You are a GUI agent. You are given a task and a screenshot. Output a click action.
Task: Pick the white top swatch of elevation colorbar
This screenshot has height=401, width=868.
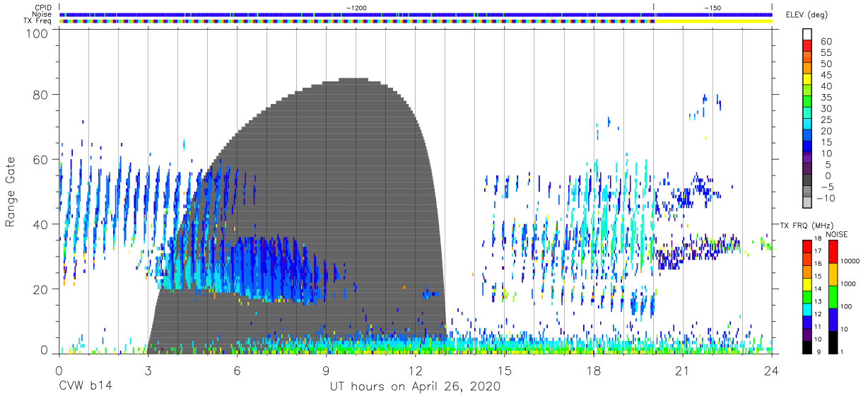click(x=807, y=35)
